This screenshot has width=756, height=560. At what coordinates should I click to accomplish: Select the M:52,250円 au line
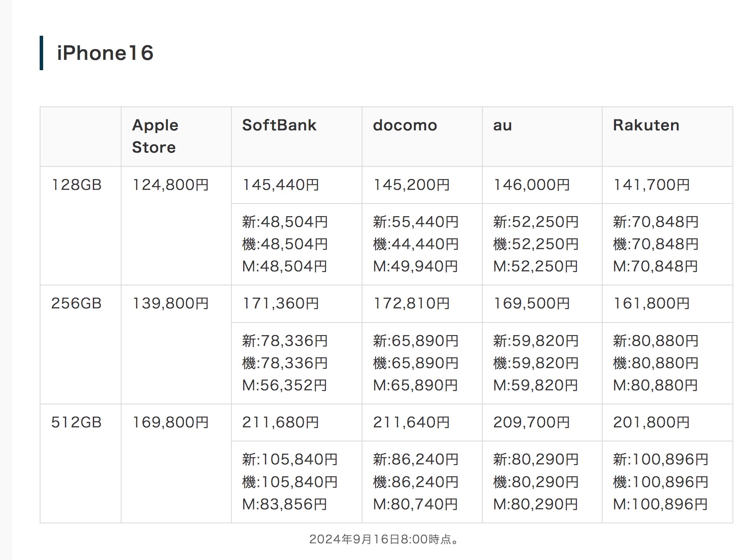pos(536,266)
